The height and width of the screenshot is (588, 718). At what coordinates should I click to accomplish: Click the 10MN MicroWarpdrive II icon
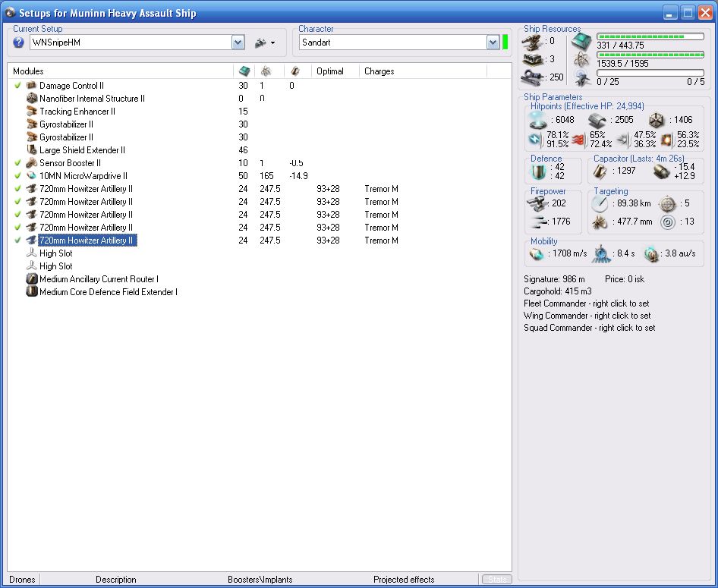(32, 175)
